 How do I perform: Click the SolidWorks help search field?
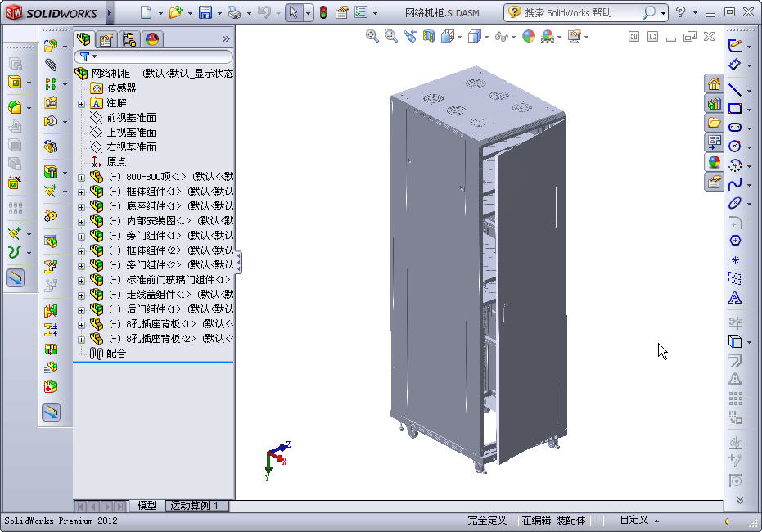click(x=582, y=12)
